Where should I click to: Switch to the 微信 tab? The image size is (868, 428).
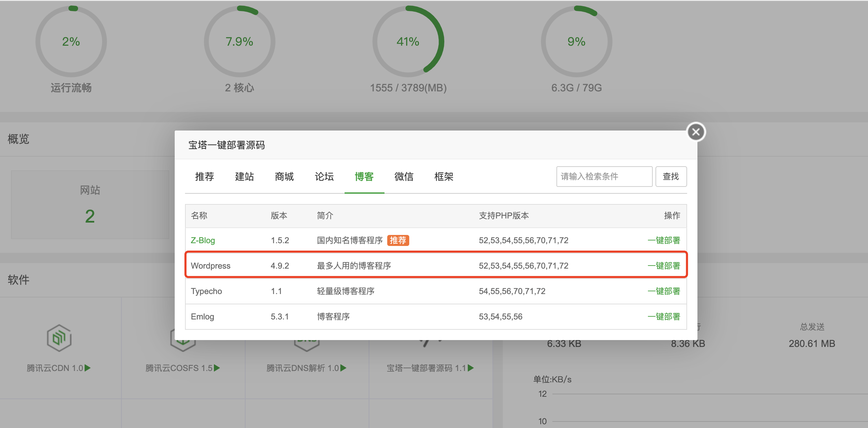click(404, 177)
